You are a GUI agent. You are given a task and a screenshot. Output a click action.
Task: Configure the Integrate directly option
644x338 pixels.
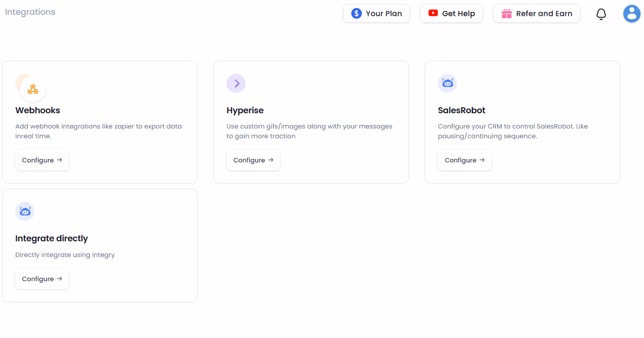[x=42, y=279]
